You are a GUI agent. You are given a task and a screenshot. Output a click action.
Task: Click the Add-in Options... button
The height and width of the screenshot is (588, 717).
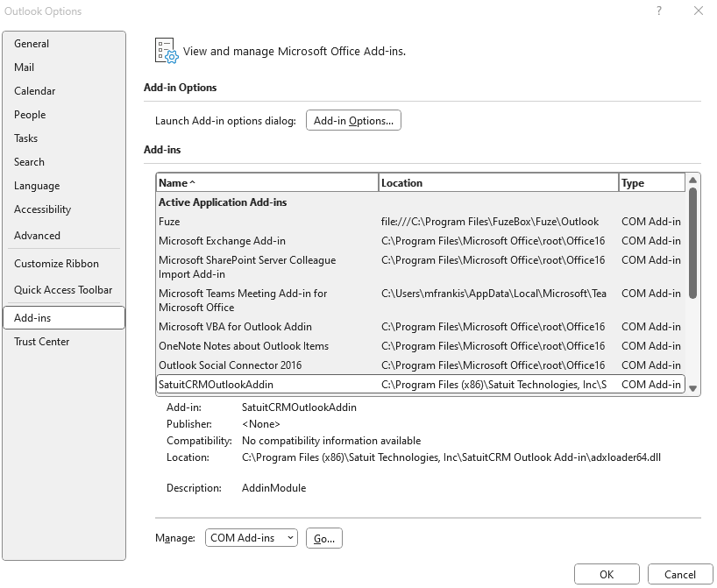click(353, 121)
